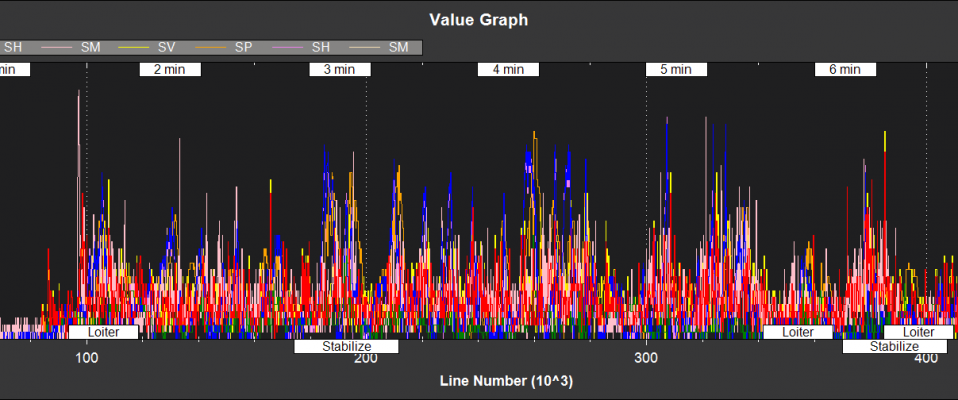958x400 pixels.
Task: Click the leftmost Loiter mode label
Action: (x=103, y=332)
